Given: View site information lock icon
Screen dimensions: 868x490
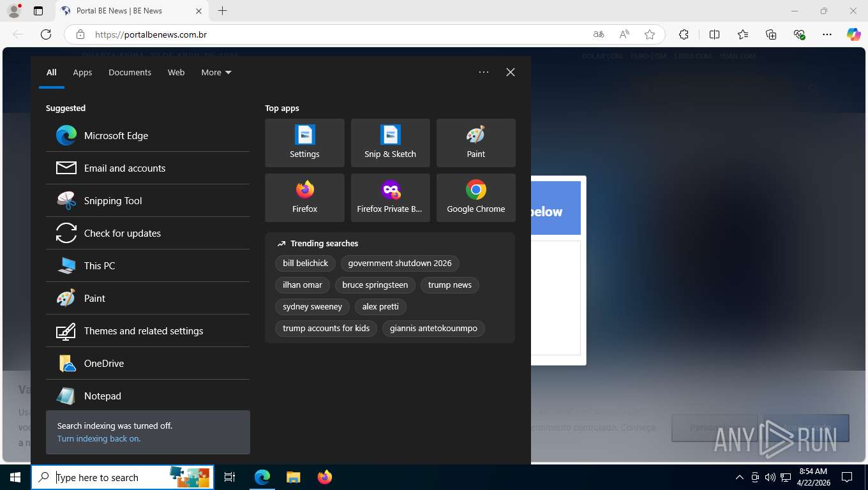Looking at the screenshot, I should coord(80,34).
